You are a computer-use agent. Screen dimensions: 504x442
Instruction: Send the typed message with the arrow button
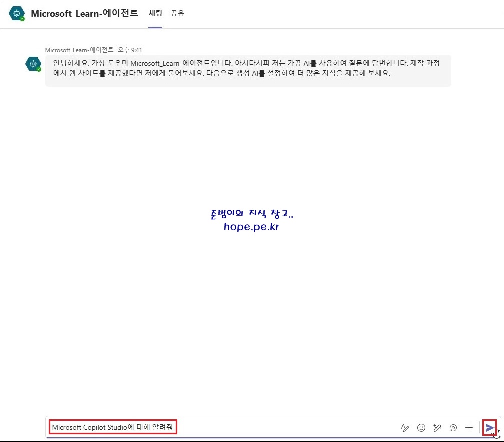point(489,428)
